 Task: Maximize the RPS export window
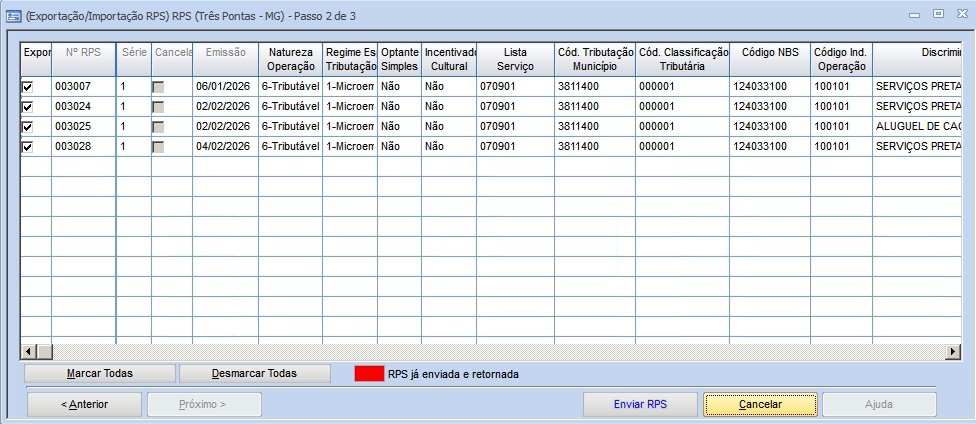(936, 15)
